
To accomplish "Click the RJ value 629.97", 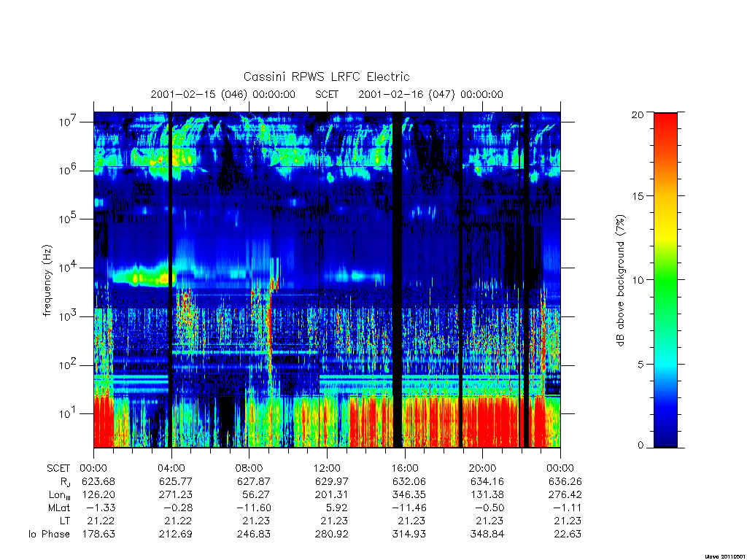I will pos(331,481).
